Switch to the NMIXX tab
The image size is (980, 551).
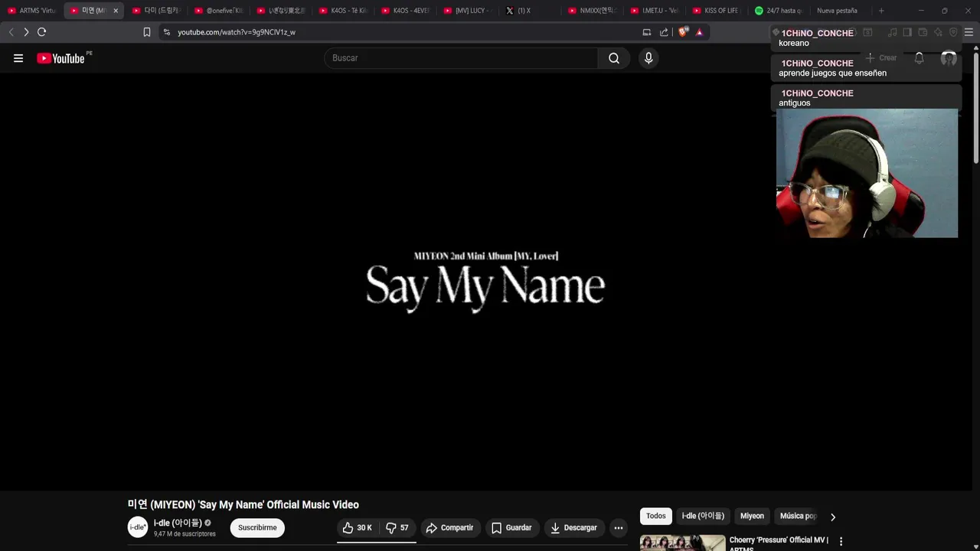pyautogui.click(x=593, y=11)
